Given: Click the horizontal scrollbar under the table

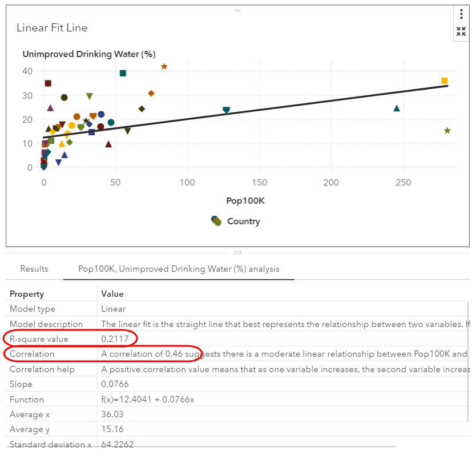Looking at the screenshot, I should (x=200, y=446).
